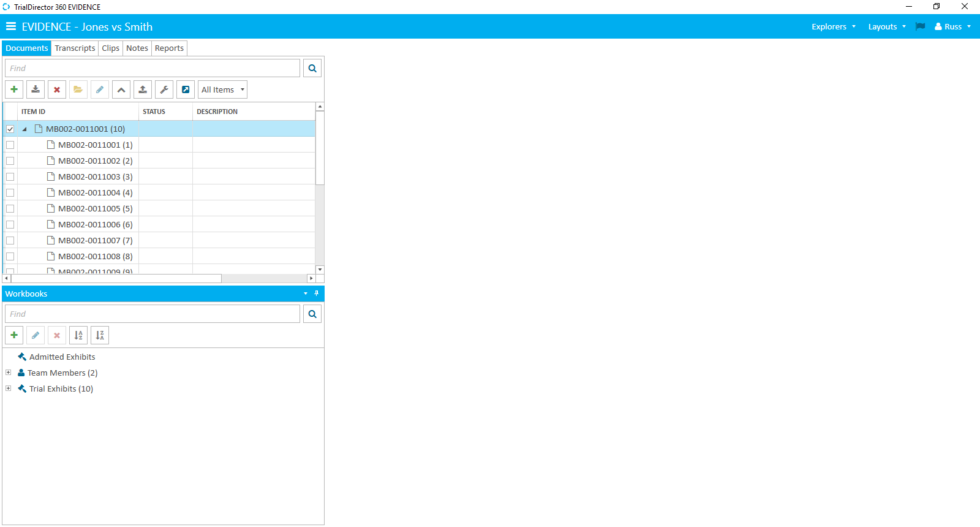Click the Workbooks Find input field
The width and height of the screenshot is (980, 527).
[x=153, y=314]
